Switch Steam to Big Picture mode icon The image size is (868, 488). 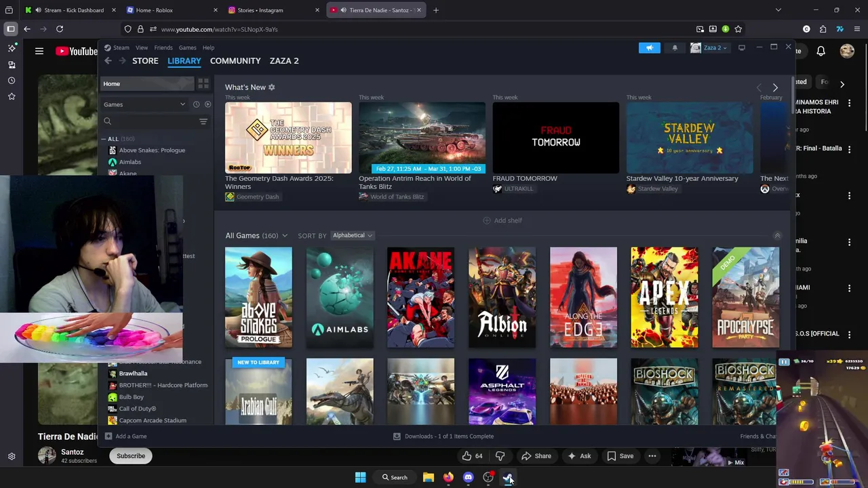[x=742, y=47]
